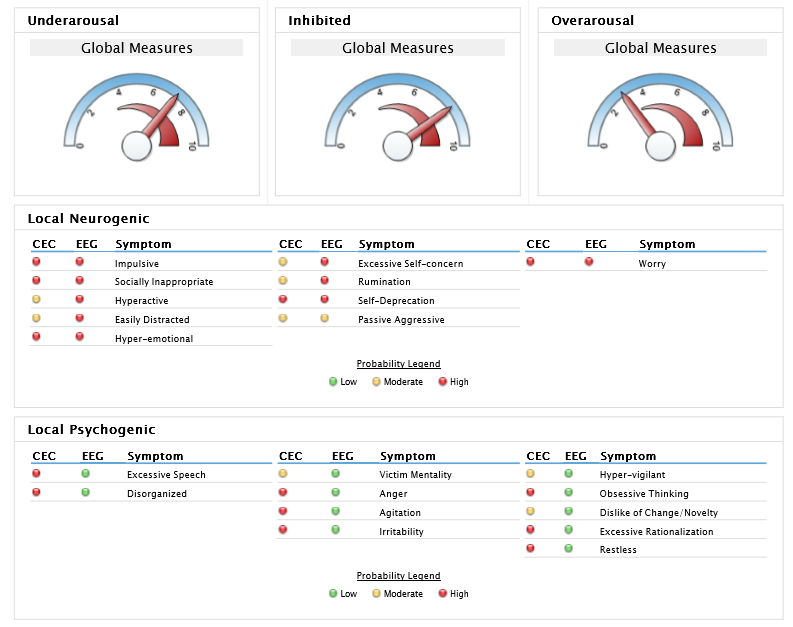Click the Underarousal gauge dial
Viewport: 793px width, 627px height.
click(137, 117)
